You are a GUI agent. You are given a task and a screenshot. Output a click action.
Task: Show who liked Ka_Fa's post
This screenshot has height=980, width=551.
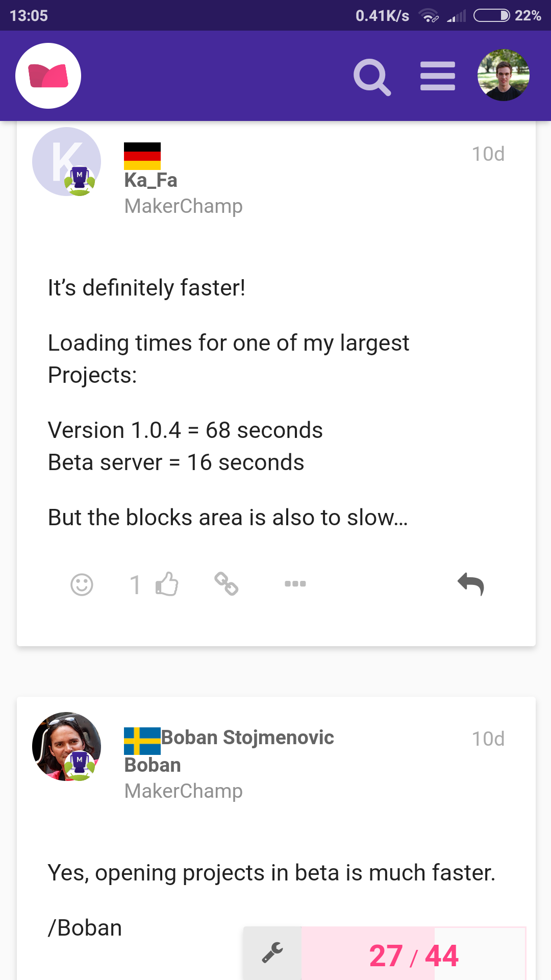tap(135, 585)
